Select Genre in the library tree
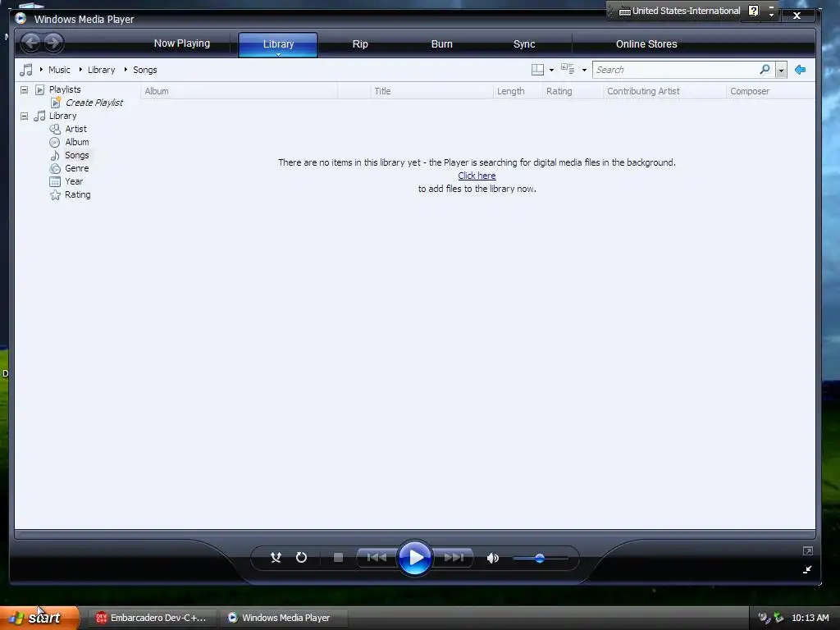 [x=76, y=168]
